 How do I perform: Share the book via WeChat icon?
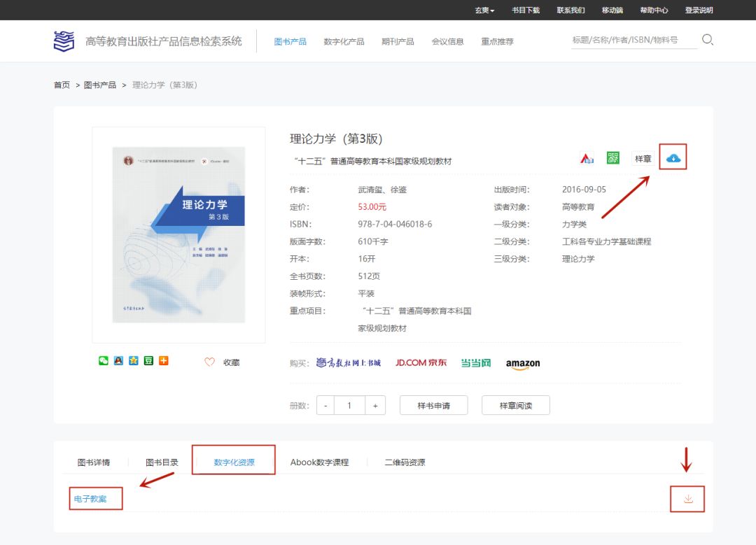coord(104,361)
